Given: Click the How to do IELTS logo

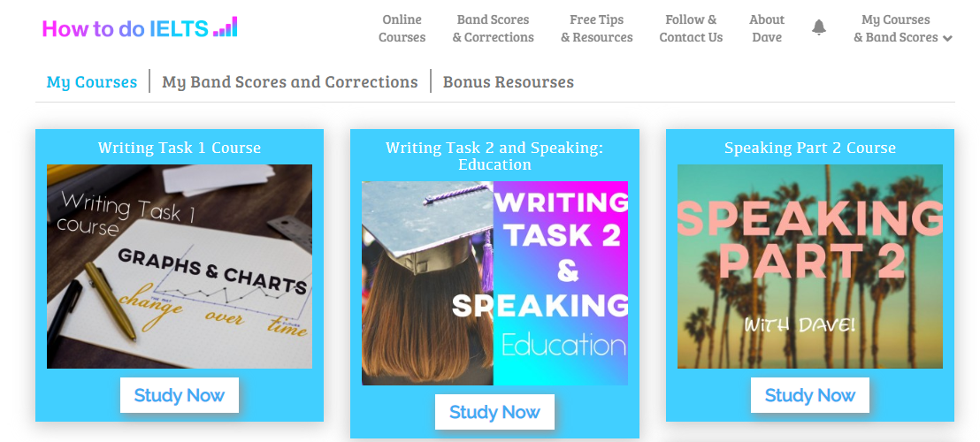Looking at the screenshot, I should (140, 28).
